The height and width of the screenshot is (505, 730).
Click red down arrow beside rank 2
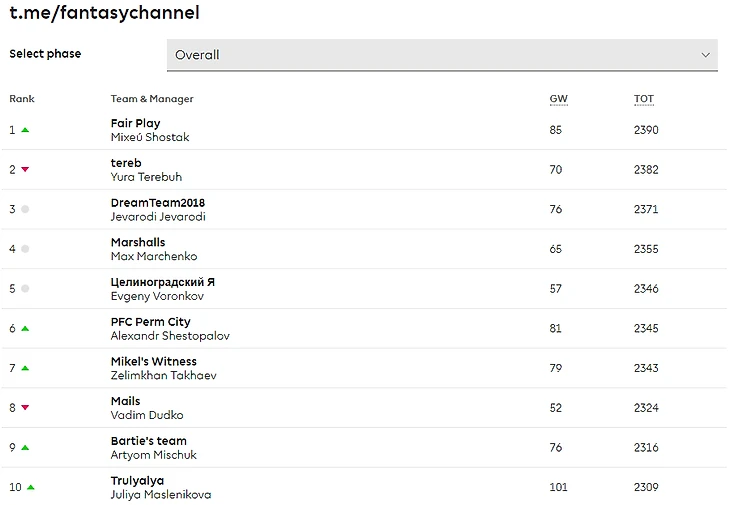(x=26, y=169)
